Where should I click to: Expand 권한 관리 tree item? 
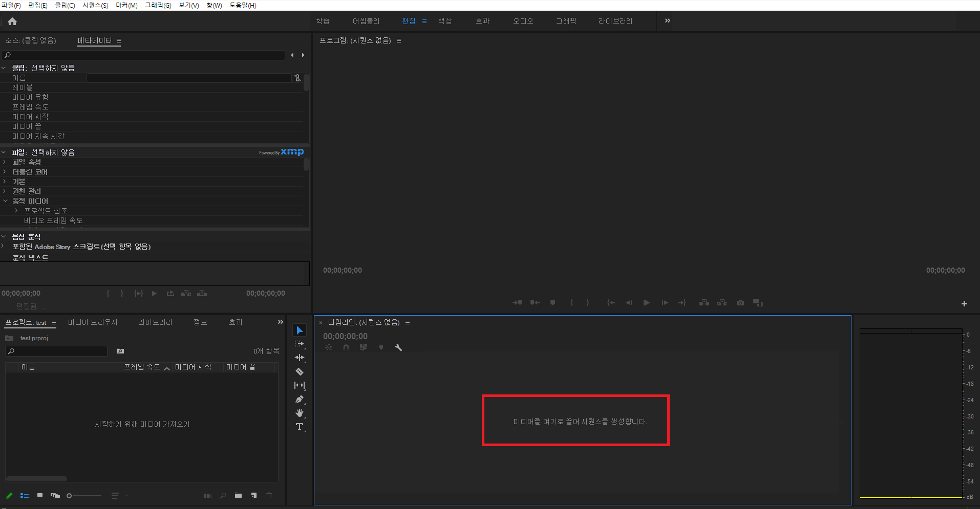pyautogui.click(x=5, y=191)
